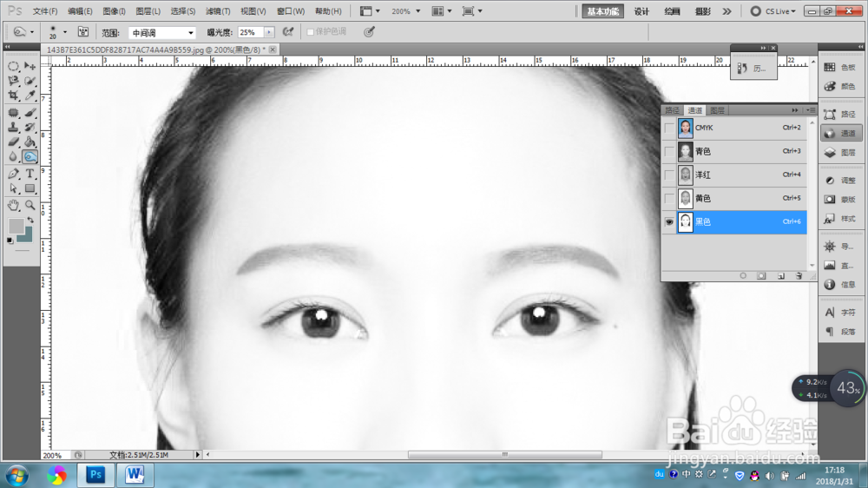Viewport: 868px width, 488px height.
Task: Click the foreground color swatch
Action: click(x=16, y=226)
